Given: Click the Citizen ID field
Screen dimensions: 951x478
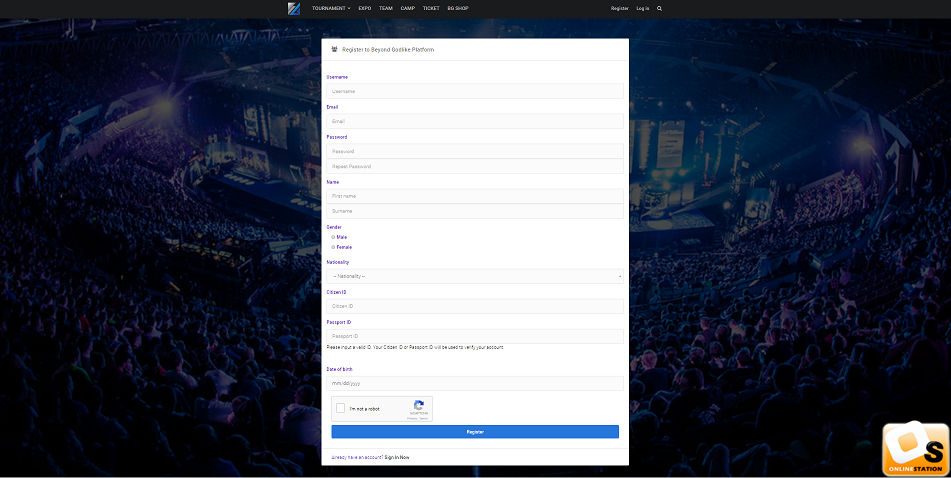Looking at the screenshot, I should point(475,306).
